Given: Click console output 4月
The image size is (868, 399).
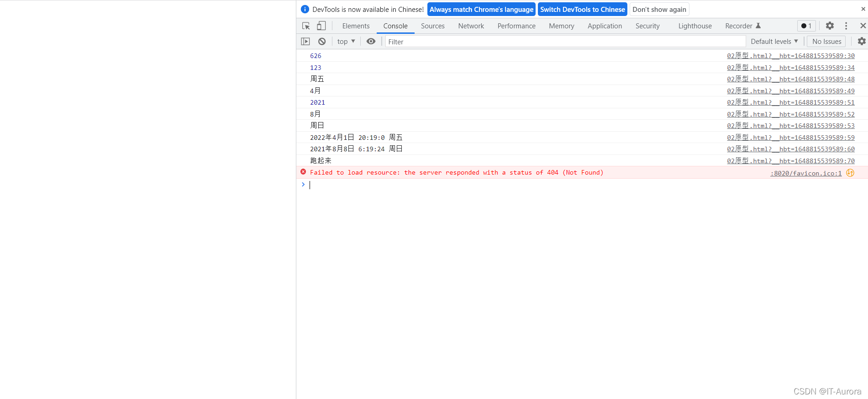Looking at the screenshot, I should [x=315, y=91].
